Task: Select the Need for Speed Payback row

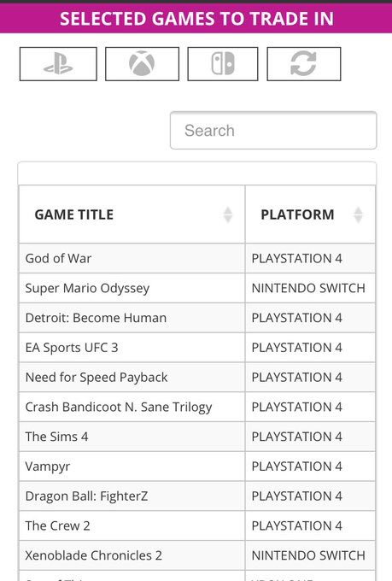Action: (x=197, y=377)
